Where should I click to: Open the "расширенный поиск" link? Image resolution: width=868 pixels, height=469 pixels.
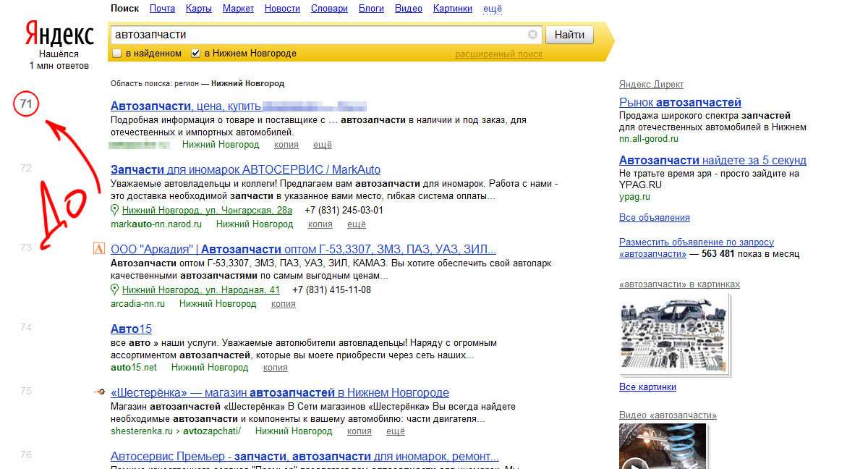(x=498, y=54)
